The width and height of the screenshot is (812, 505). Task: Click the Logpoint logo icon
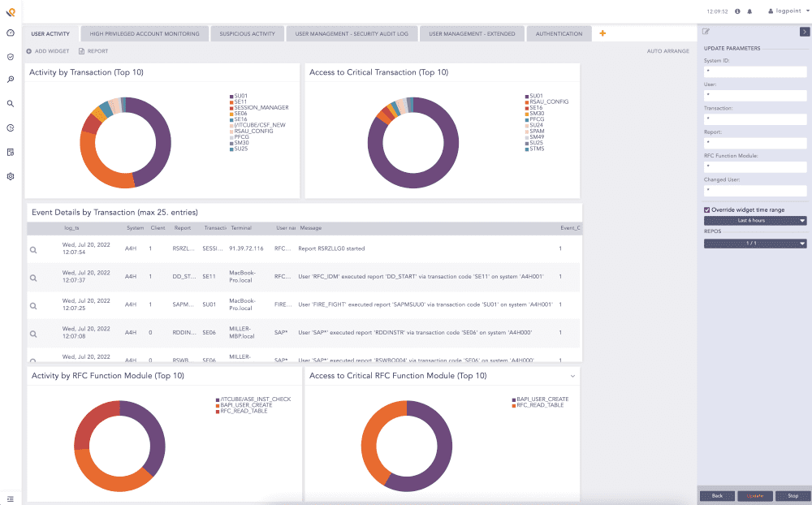pyautogui.click(x=11, y=11)
